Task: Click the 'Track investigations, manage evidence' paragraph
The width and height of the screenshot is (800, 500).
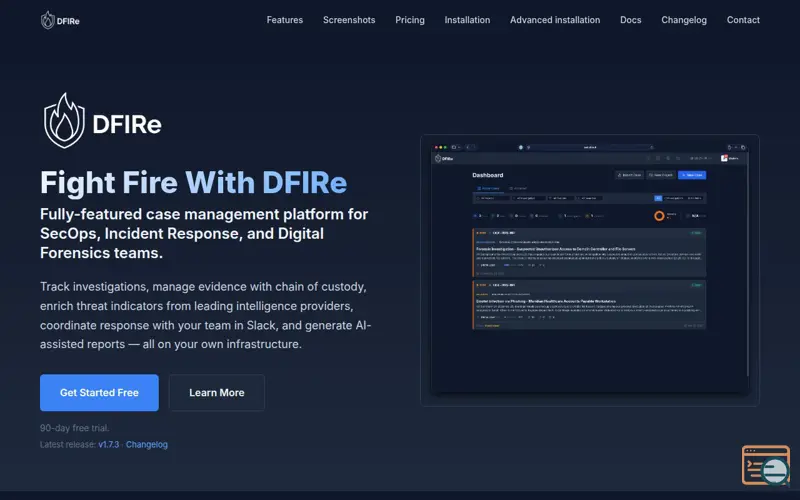Action: 206,315
